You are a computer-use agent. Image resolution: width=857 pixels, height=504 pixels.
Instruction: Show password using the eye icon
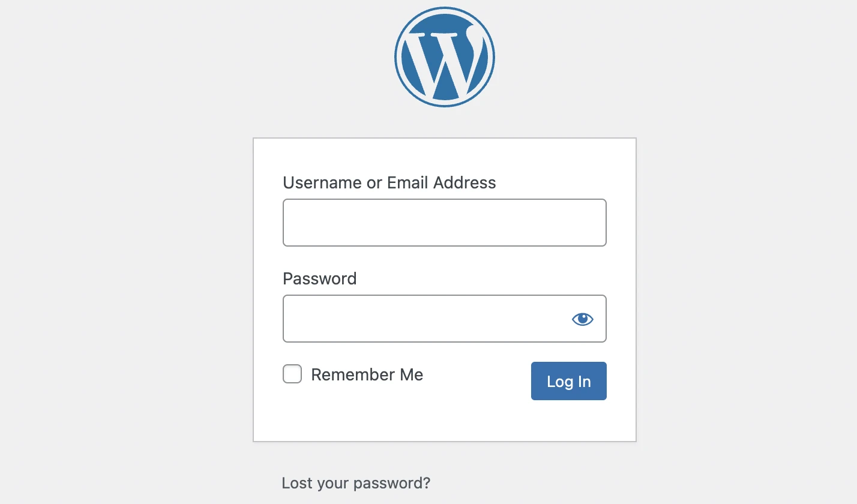(582, 319)
